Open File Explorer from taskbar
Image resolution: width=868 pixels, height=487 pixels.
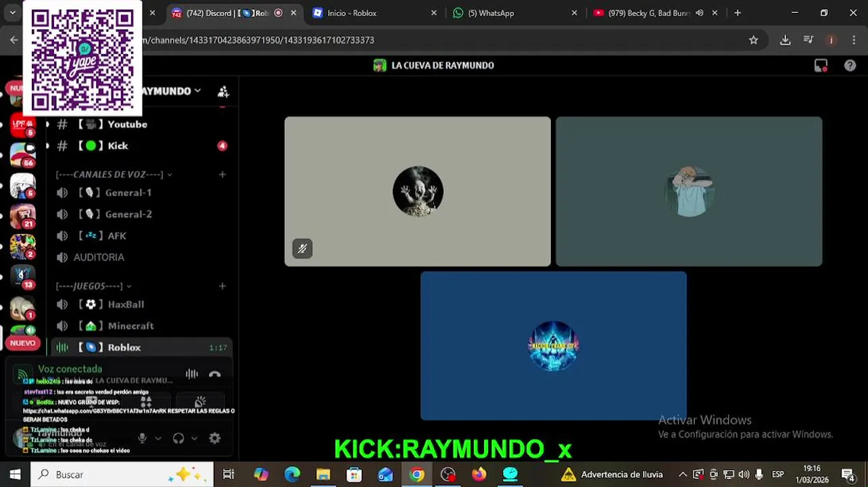click(x=323, y=475)
